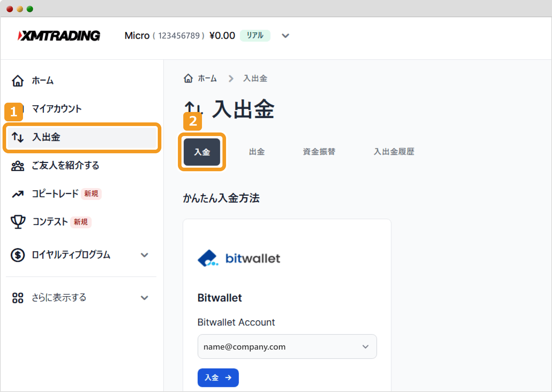Click the people icon for friend referral
Image resolution: width=552 pixels, height=392 pixels.
pyautogui.click(x=18, y=165)
